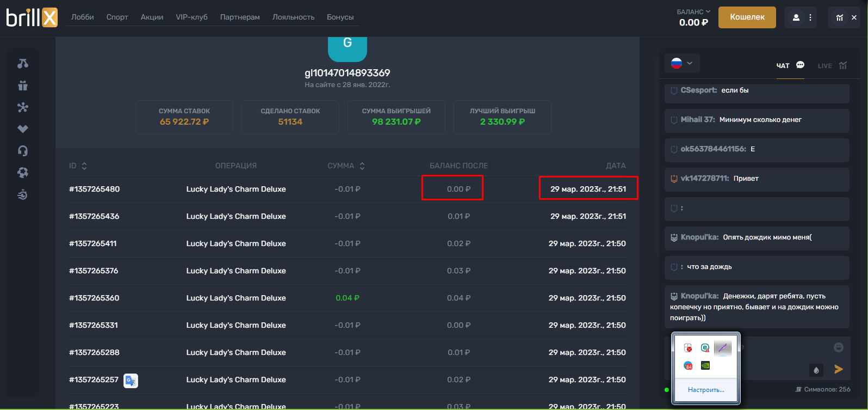Click the Mihail 37 chat message
Viewport: 868px width, 410px height.
coord(757,120)
